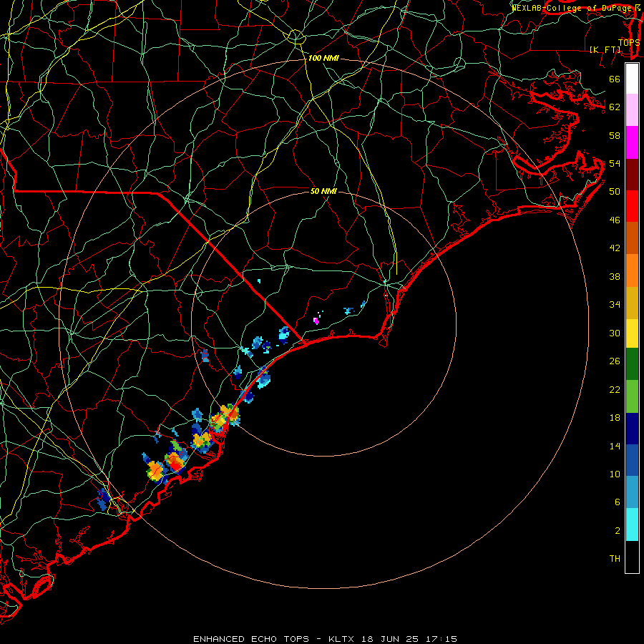Click the 14 legend value
This screenshot has height=644, width=644.
pyautogui.click(x=615, y=446)
